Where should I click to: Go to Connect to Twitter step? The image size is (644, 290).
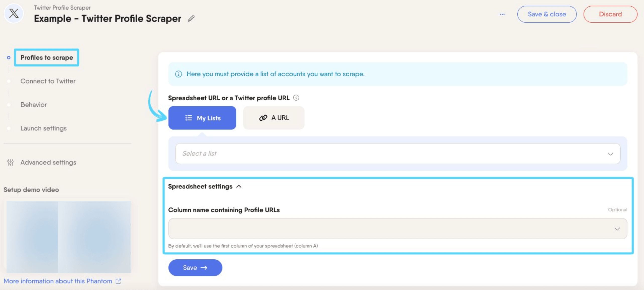48,81
